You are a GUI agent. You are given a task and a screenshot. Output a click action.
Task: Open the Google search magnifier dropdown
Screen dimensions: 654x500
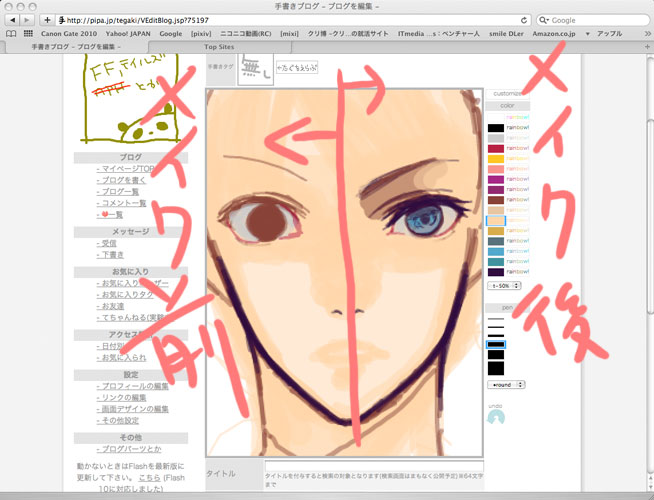543,20
